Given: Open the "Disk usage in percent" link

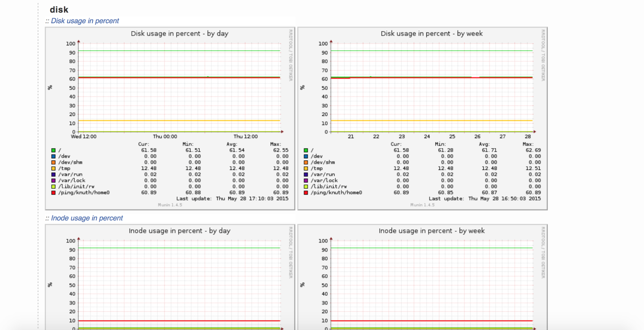Looking at the screenshot, I should [85, 21].
